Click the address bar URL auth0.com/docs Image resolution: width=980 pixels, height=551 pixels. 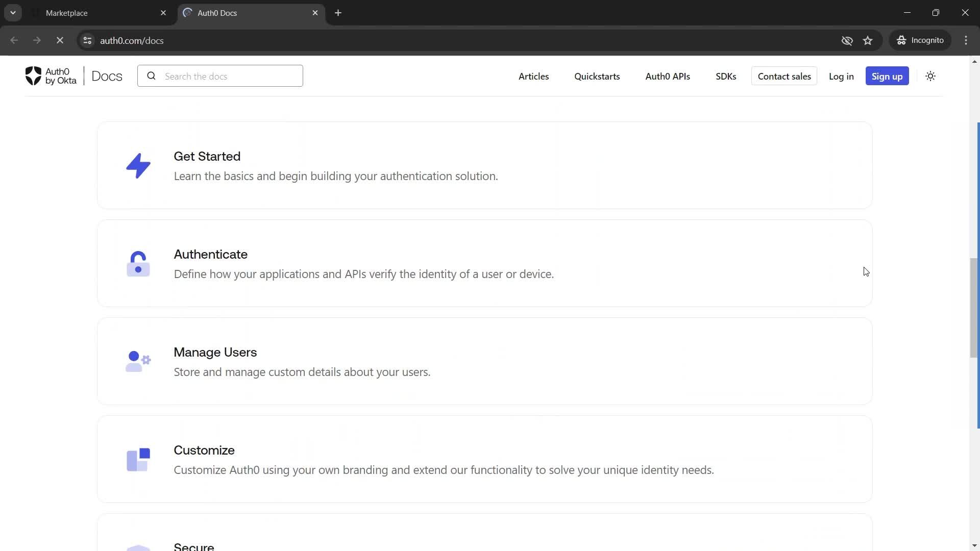point(132,40)
